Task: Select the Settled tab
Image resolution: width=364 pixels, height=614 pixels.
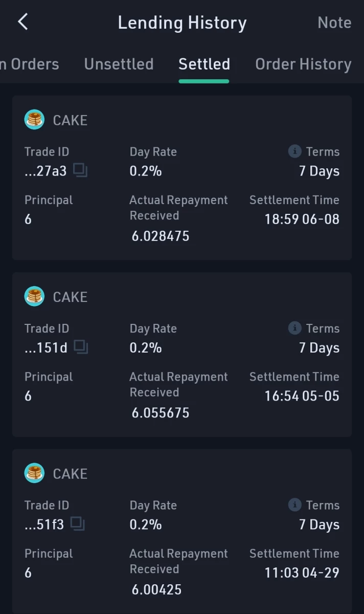Action: tap(204, 64)
